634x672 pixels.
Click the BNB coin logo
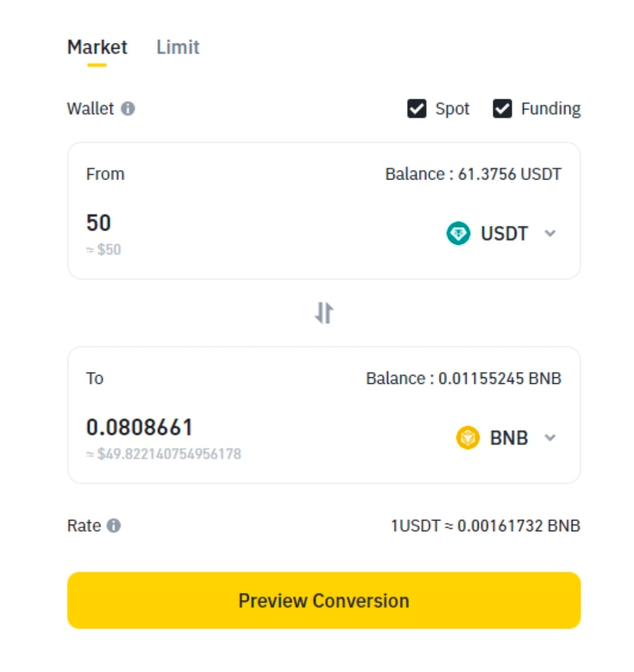[x=468, y=438]
